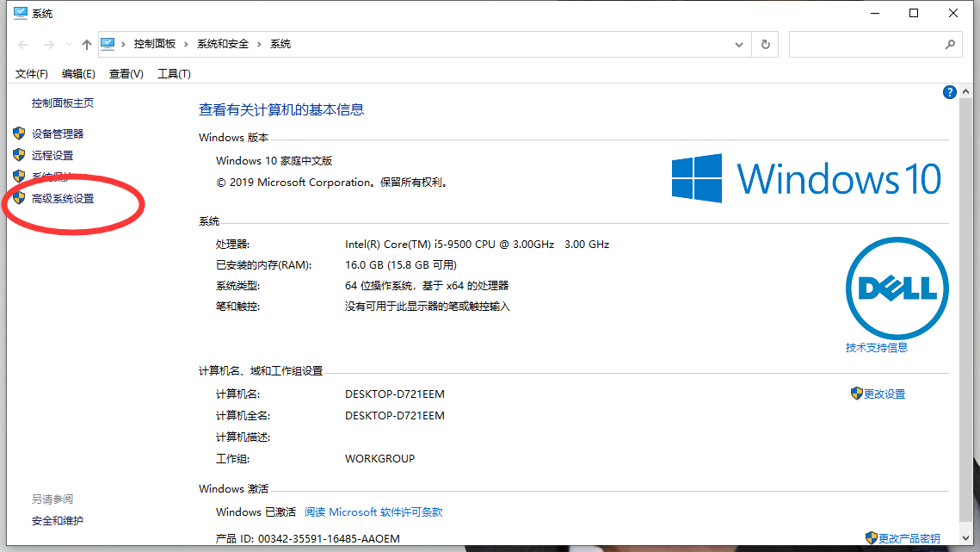Open 设备管理器 link
The width and height of the screenshot is (980, 552).
pyautogui.click(x=58, y=134)
